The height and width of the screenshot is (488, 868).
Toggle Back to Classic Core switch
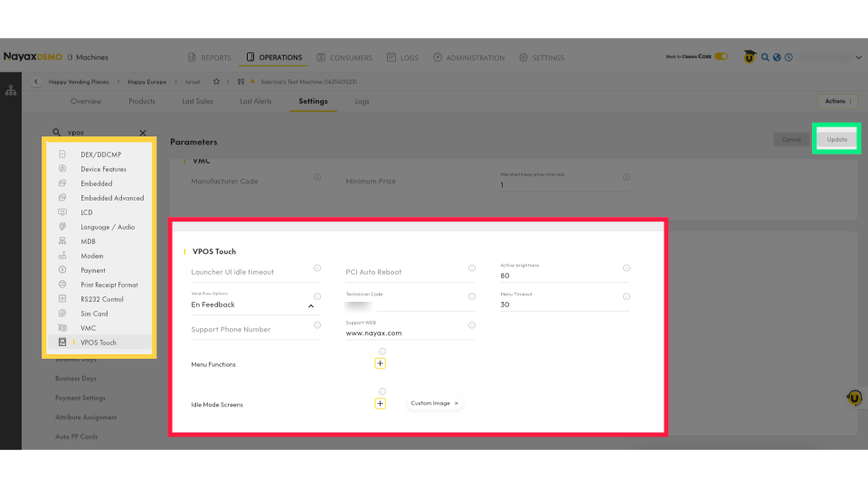tap(722, 56)
